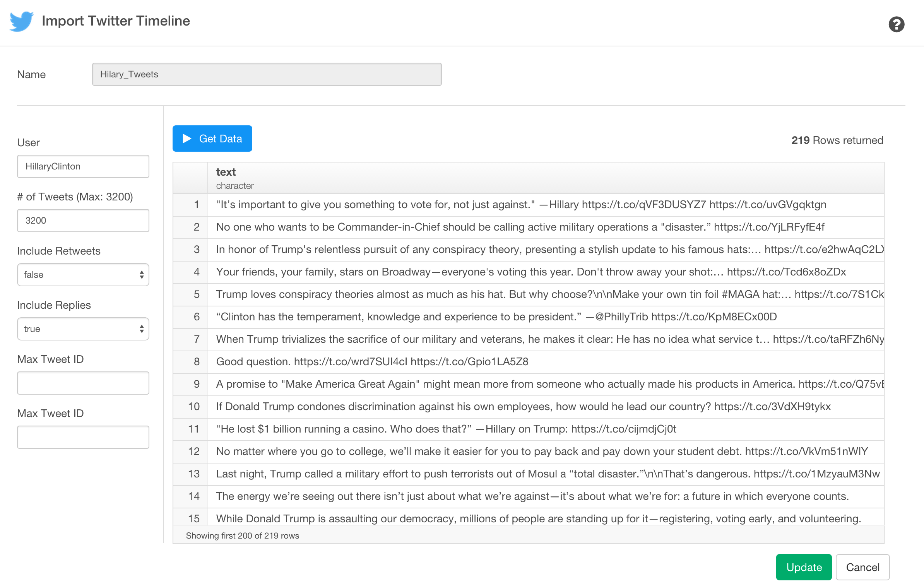Select row 1 of the tweet table

coord(464,204)
